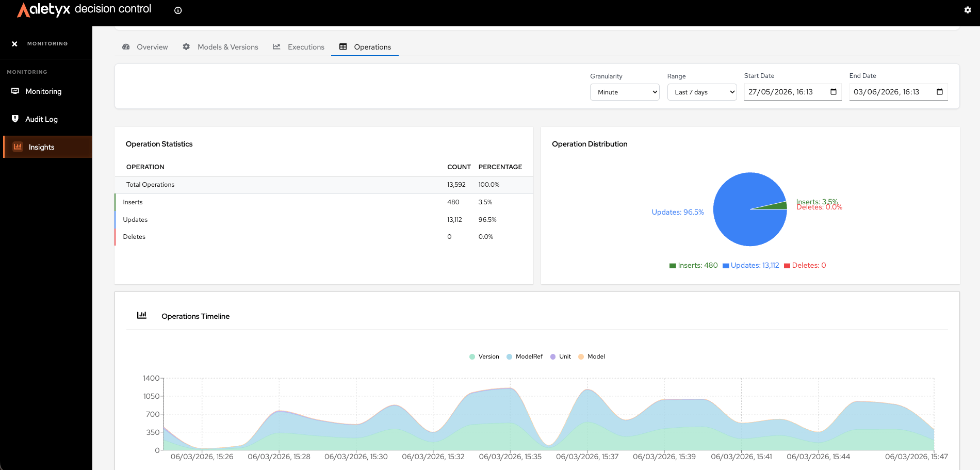
Task: Toggle the Deletes: 0 pie legend entry
Action: coord(805,265)
